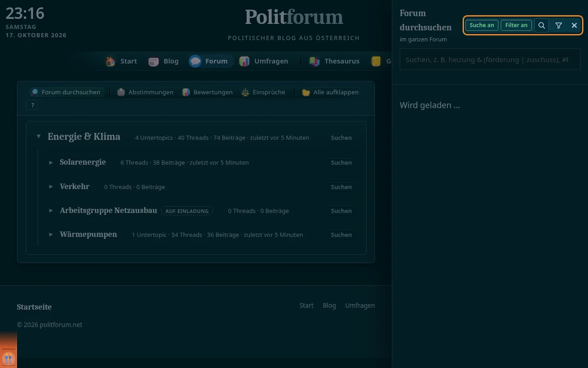
Task: Click the '23:16' clock display
Action: pyautogui.click(x=25, y=13)
